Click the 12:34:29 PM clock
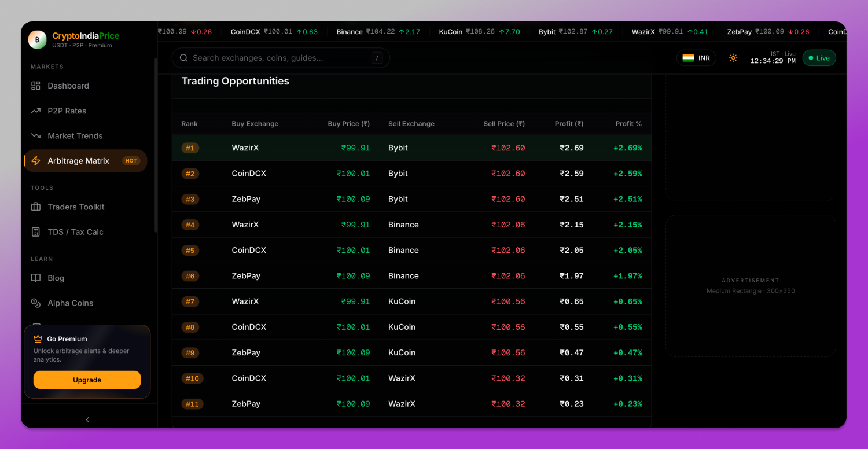 click(773, 61)
